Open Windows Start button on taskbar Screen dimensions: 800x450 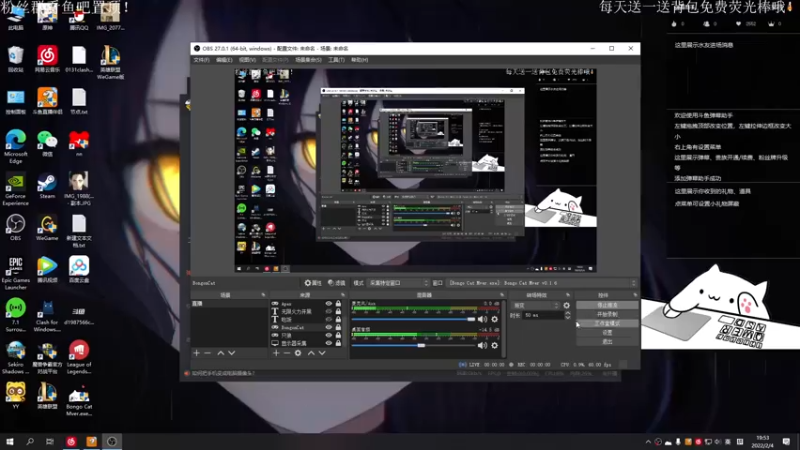click(10, 441)
